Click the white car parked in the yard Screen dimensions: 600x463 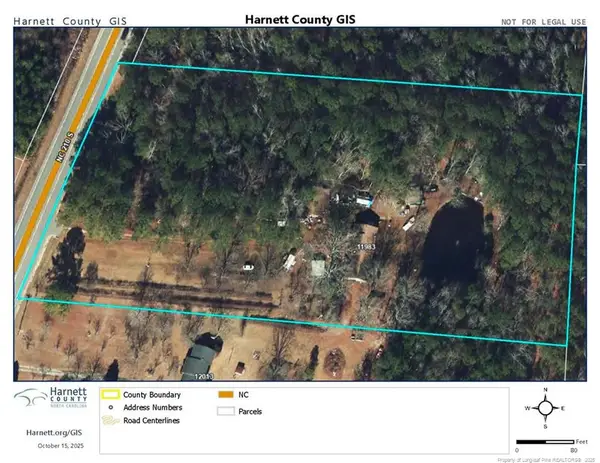pyautogui.click(x=247, y=266)
